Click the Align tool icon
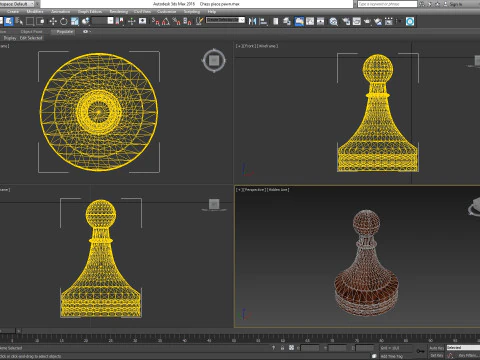 (263, 21)
